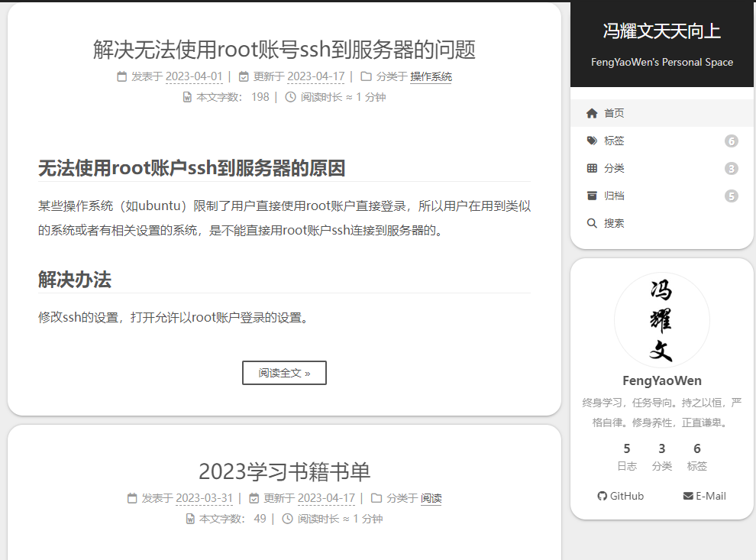Click the folder icon before 分类于 操作系统
Image resolution: width=756 pixels, height=560 pixels.
click(x=366, y=76)
